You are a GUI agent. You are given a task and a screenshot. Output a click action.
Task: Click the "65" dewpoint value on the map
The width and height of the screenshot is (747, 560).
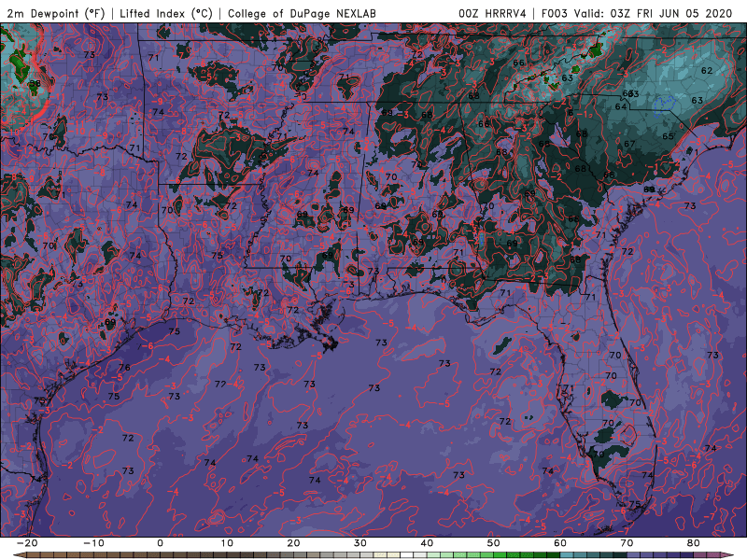[x=668, y=136]
